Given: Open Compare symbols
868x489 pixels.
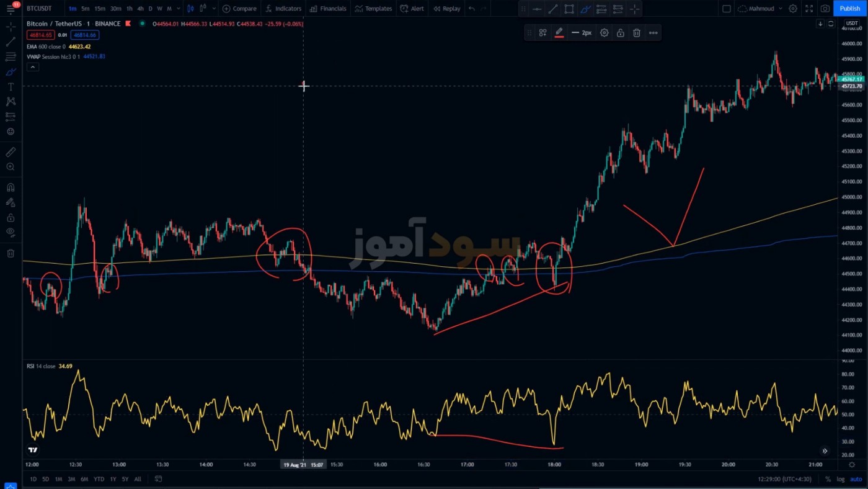Looking at the screenshot, I should click(239, 9).
